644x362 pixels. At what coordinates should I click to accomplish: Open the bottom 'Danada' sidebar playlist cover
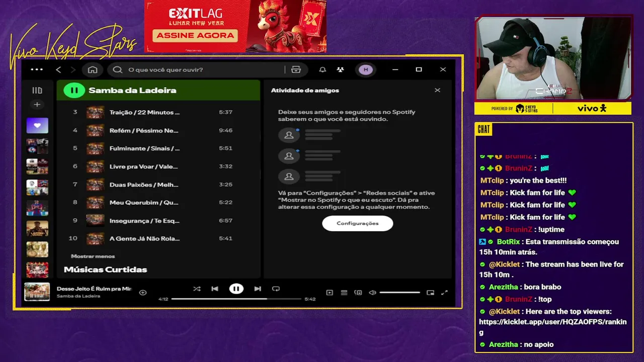click(37, 269)
